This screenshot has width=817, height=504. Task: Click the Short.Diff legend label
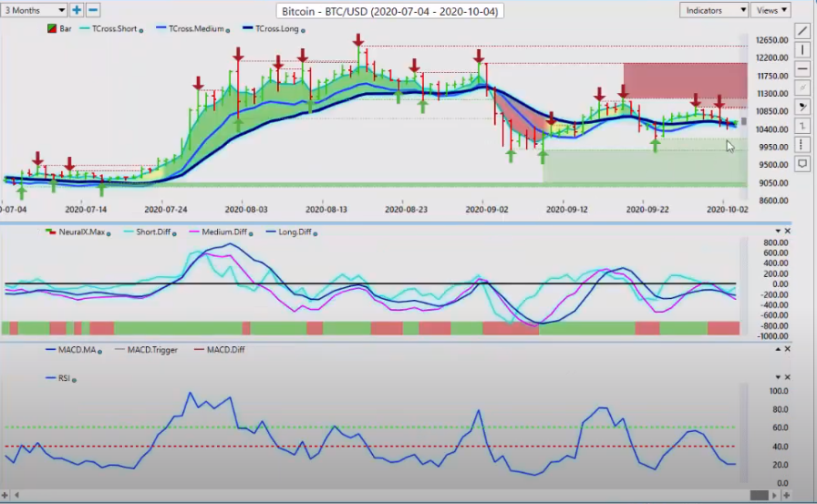[153, 231]
